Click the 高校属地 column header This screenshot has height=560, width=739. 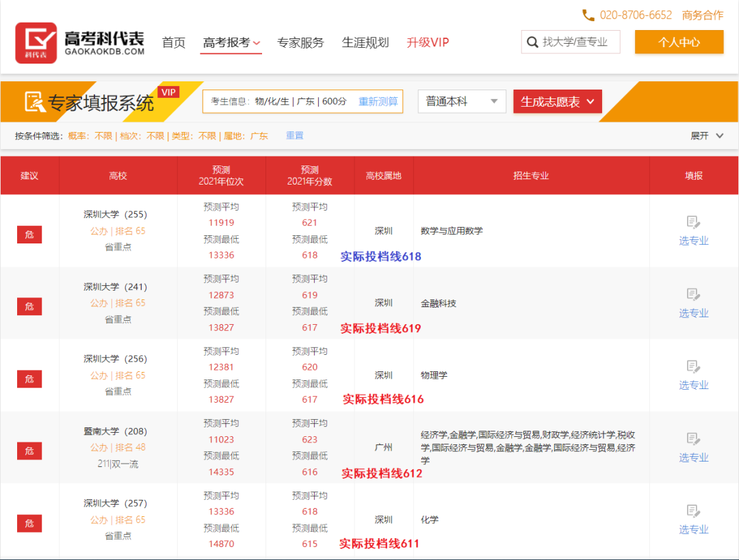point(384,176)
